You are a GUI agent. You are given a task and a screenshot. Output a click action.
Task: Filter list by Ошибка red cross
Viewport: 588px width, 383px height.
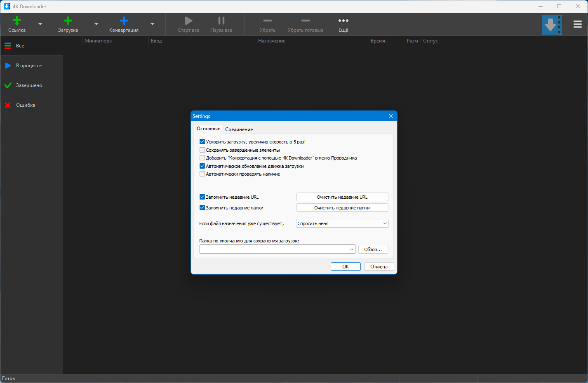25,105
